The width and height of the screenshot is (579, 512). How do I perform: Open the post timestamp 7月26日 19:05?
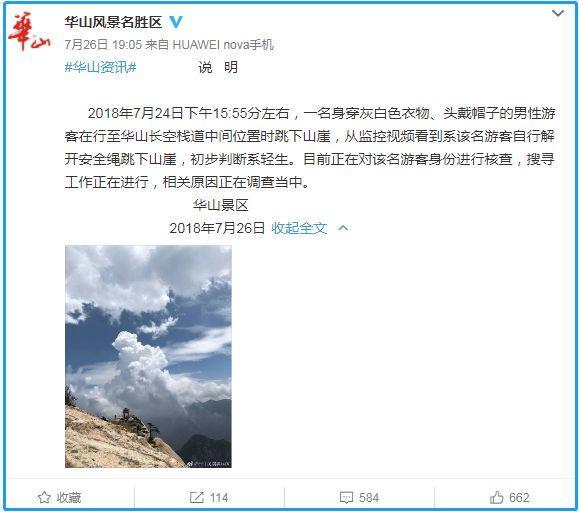103,45
